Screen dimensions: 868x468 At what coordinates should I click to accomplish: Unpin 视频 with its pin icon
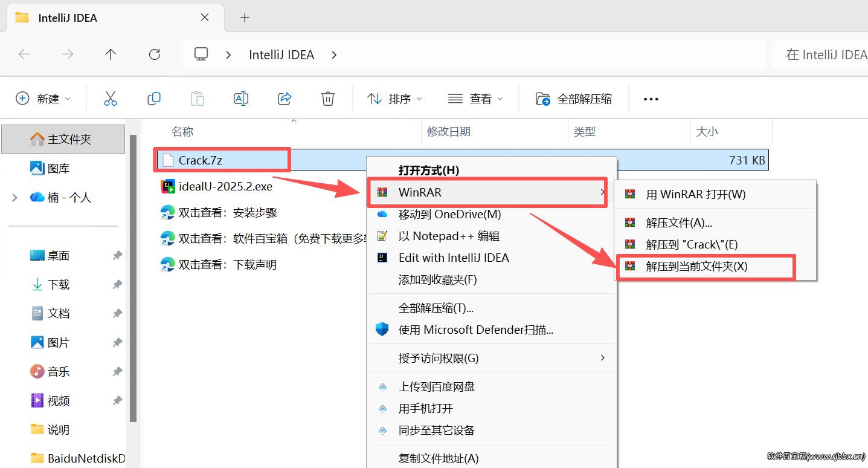click(117, 401)
